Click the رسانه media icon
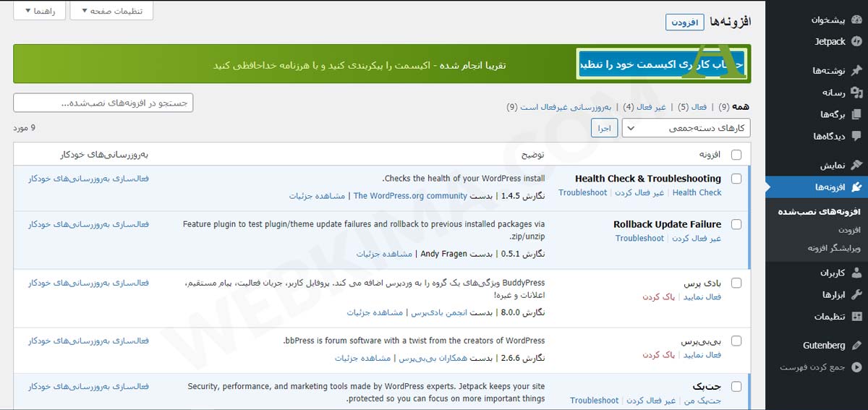Image resolution: width=868 pixels, height=410 pixels. (x=856, y=92)
